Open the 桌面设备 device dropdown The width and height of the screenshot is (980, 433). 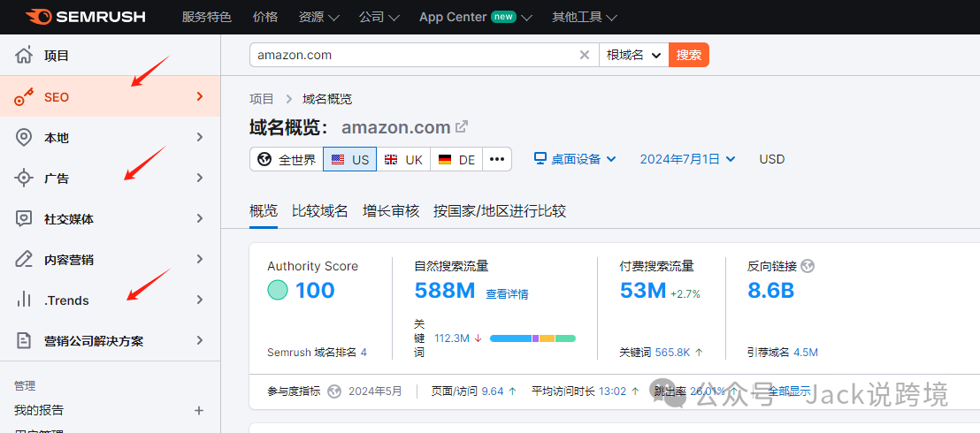(x=575, y=159)
